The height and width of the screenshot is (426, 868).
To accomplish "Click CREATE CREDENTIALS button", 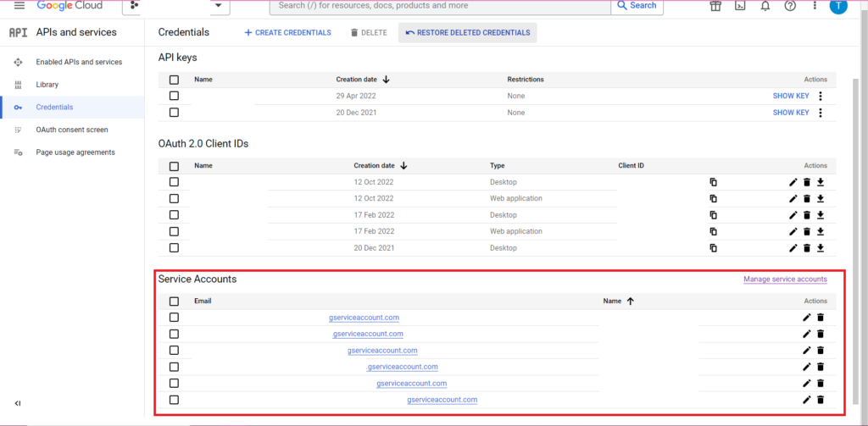I will point(287,33).
